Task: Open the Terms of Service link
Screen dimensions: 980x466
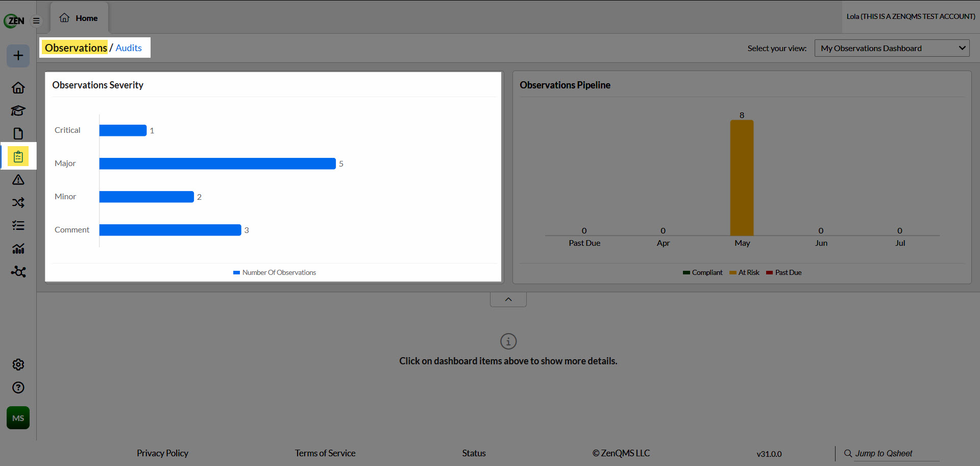Action: tap(325, 453)
